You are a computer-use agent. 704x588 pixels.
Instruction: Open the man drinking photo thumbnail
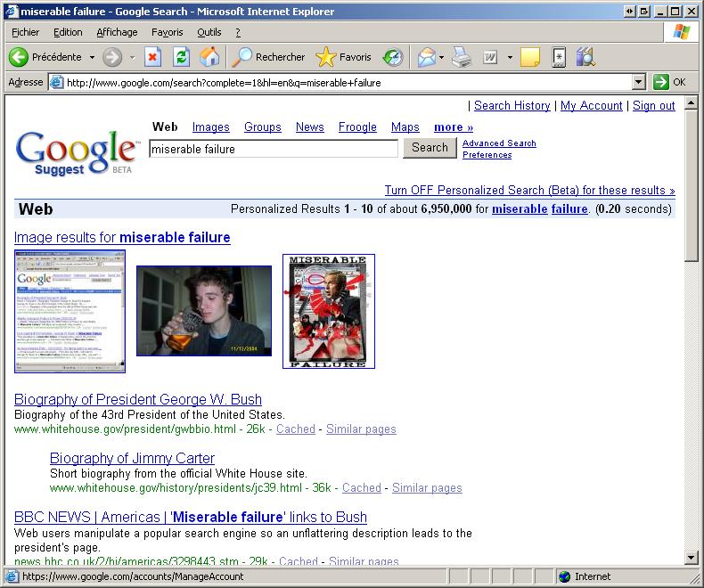click(204, 311)
